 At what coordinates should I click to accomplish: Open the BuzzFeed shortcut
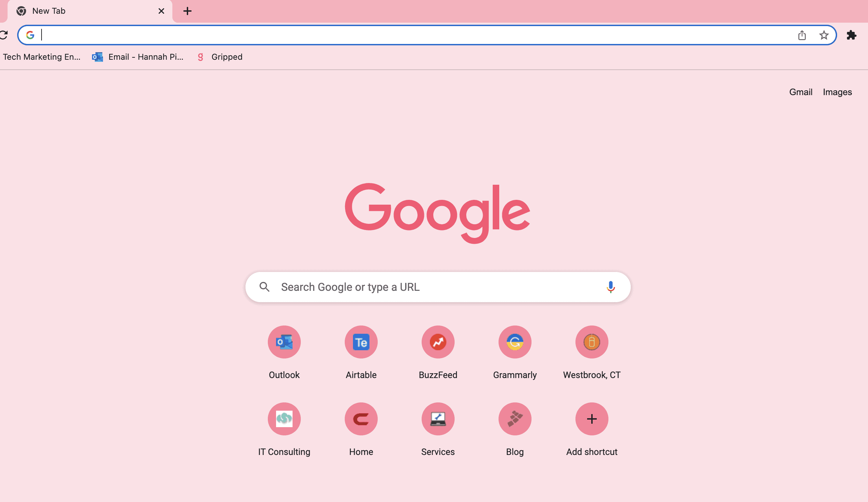(x=438, y=353)
